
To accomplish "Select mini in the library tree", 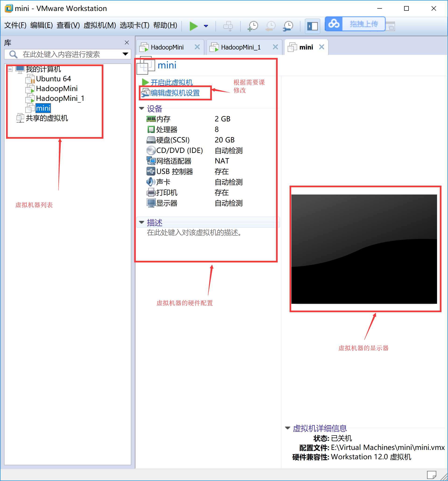I will pyautogui.click(x=43, y=108).
